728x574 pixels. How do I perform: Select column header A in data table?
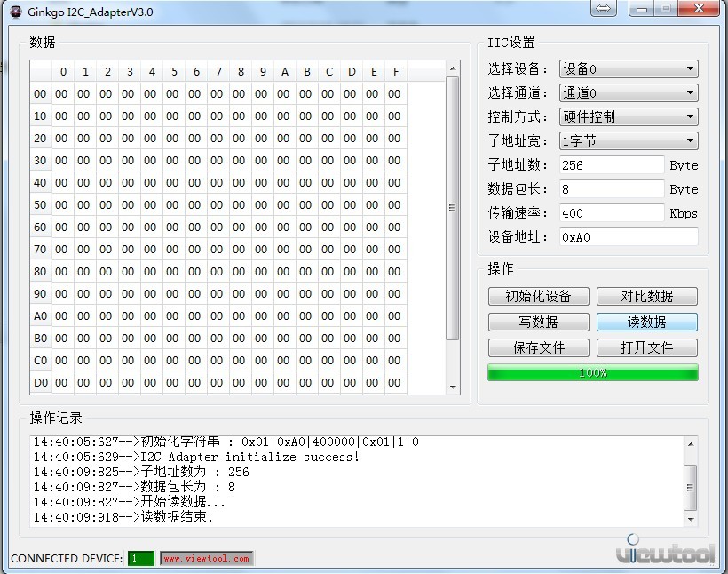click(x=285, y=72)
